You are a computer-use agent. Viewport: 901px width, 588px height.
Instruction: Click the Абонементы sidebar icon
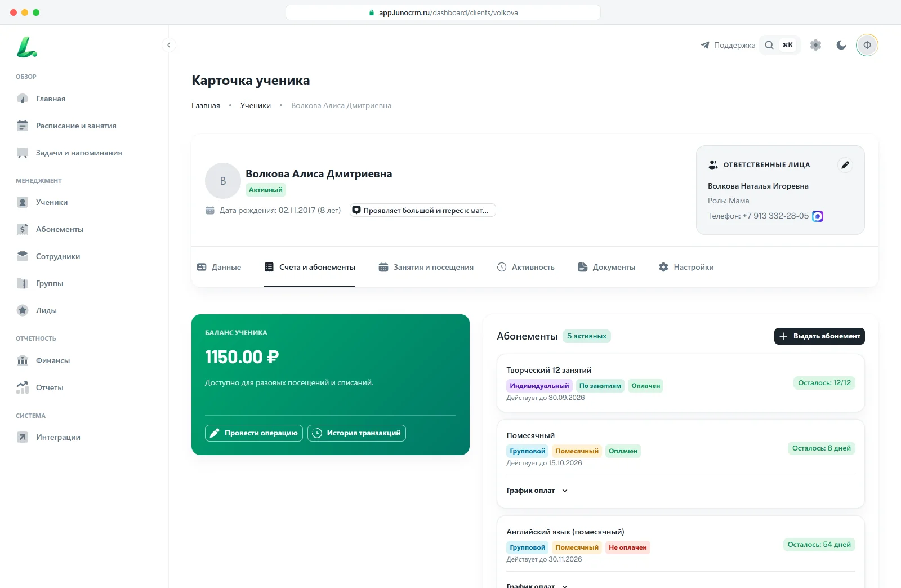click(23, 229)
